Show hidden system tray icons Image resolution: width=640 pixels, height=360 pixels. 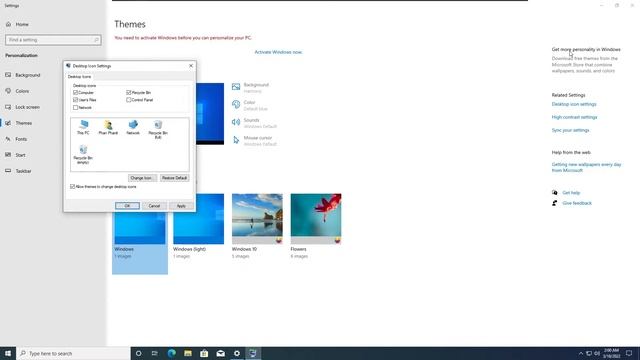point(581,353)
